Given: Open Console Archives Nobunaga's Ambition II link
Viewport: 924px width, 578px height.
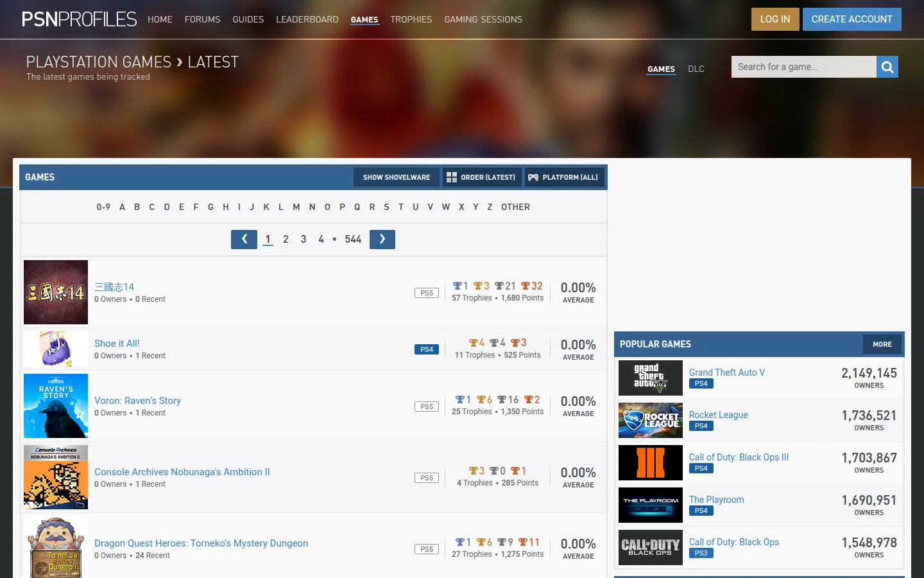Looking at the screenshot, I should click(182, 472).
